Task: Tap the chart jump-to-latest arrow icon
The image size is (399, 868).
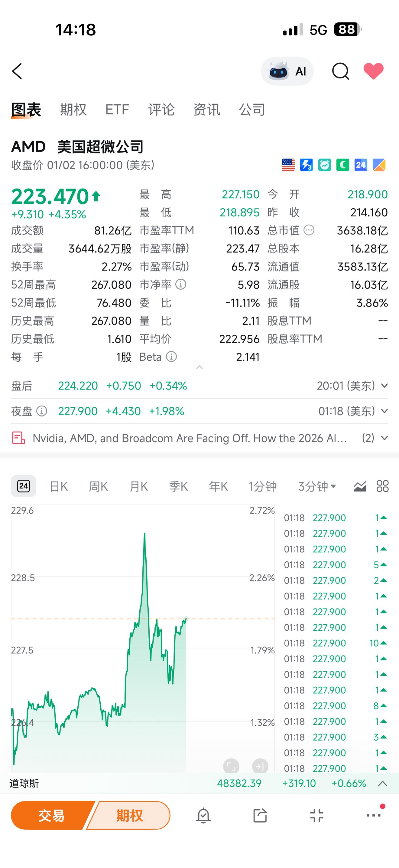Action: pyautogui.click(x=260, y=767)
